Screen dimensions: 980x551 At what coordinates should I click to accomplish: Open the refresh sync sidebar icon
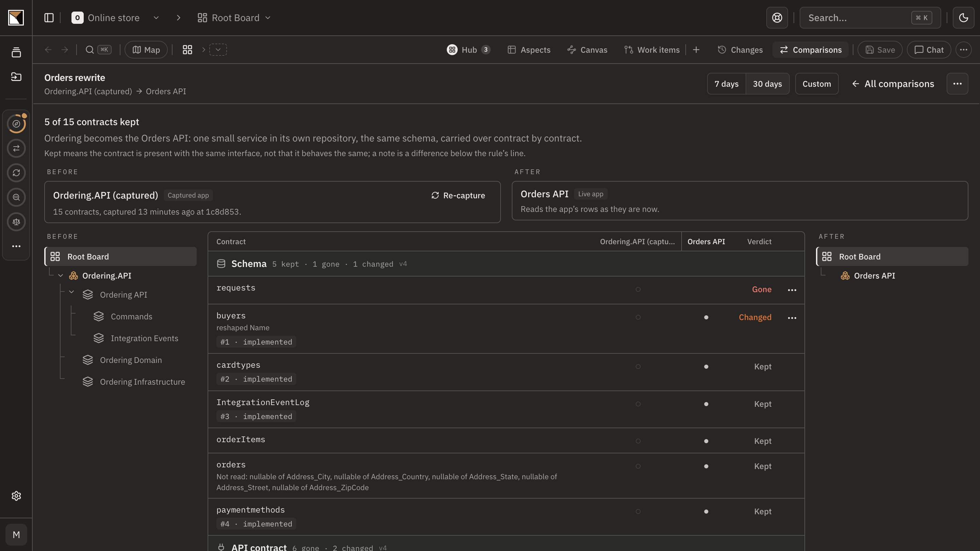click(16, 173)
